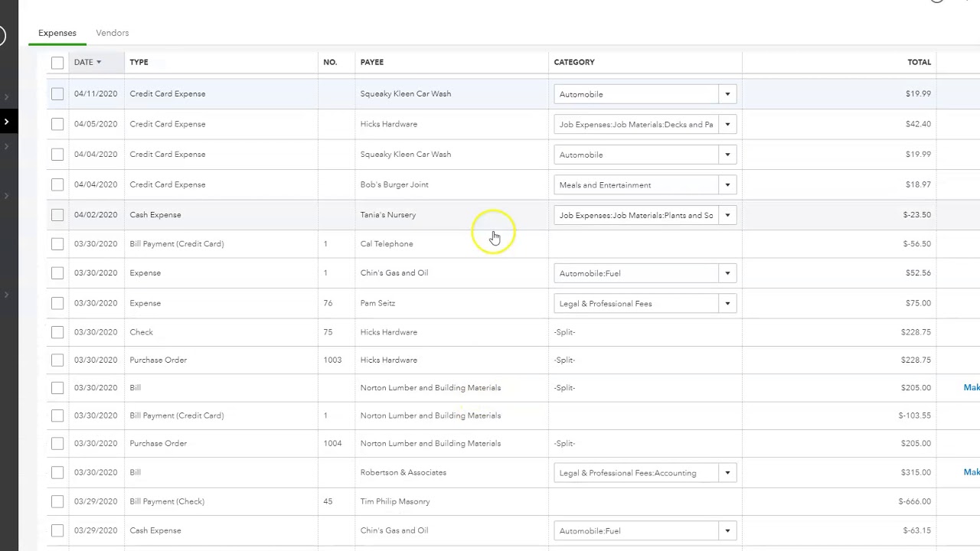980x551 pixels.
Task: Expand Automobile dropdown for 04/11/2020 car wash
Action: [727, 94]
